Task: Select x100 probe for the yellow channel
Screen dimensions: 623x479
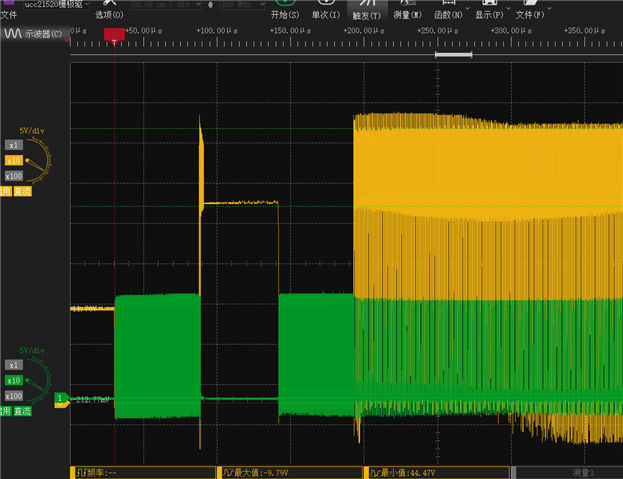Action: (x=14, y=176)
